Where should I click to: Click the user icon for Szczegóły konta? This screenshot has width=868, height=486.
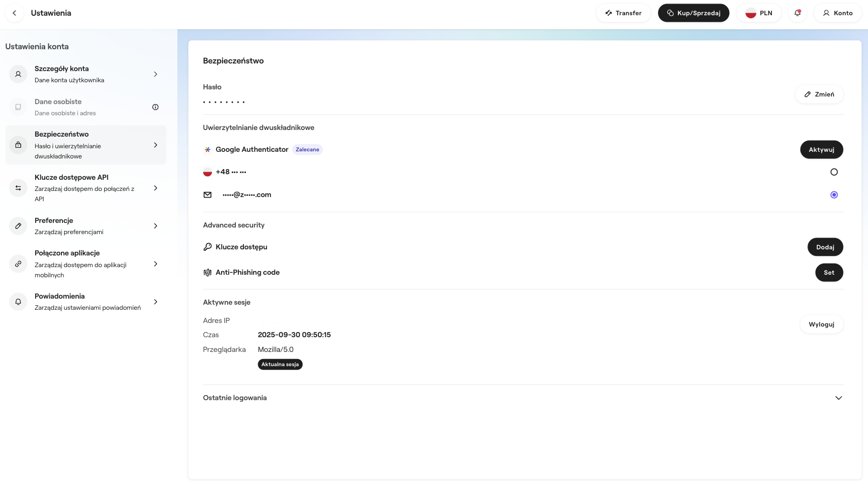(18, 74)
